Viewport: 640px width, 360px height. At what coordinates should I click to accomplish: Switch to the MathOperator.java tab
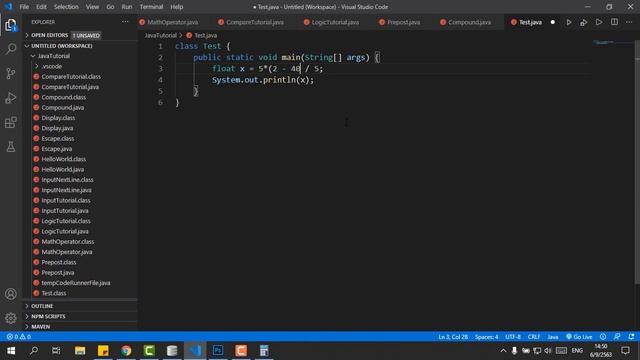[173, 22]
